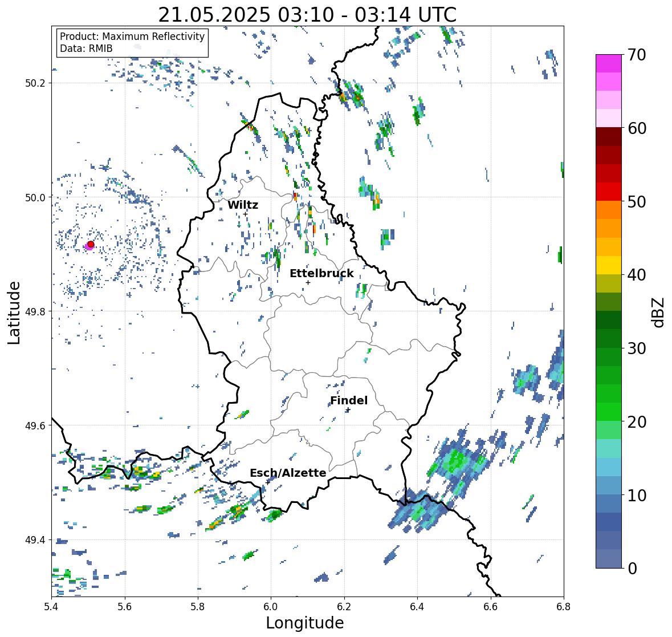Click the chart title with date and UTC time

(307, 15)
